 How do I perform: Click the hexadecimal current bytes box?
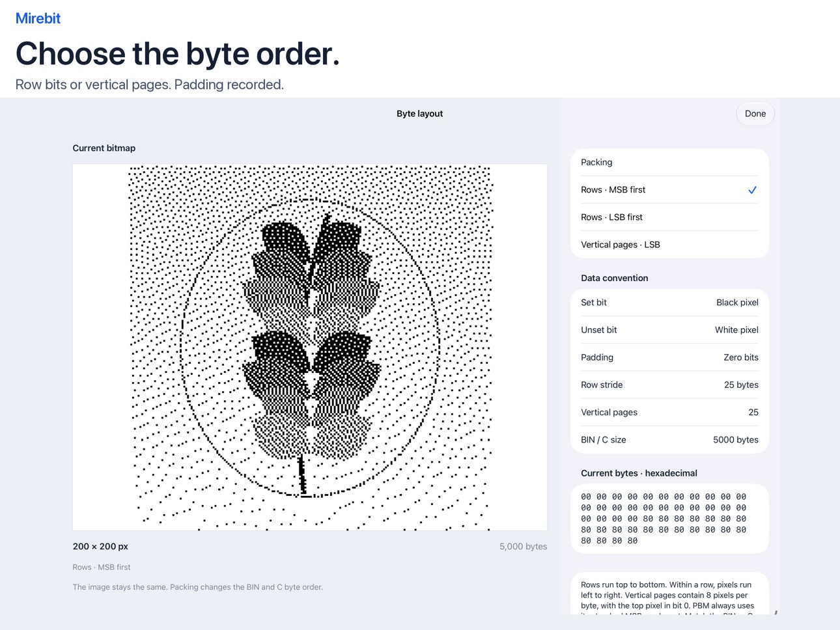669,519
